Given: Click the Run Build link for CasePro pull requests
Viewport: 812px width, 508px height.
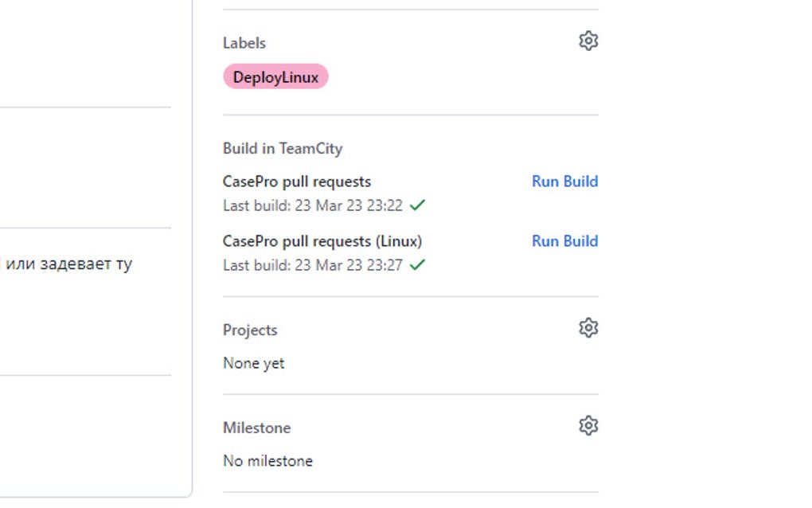Looking at the screenshot, I should pyautogui.click(x=564, y=182).
